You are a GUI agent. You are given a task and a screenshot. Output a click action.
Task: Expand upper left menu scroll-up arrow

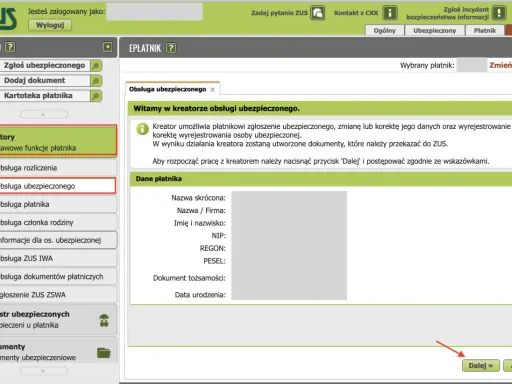coord(44,114)
